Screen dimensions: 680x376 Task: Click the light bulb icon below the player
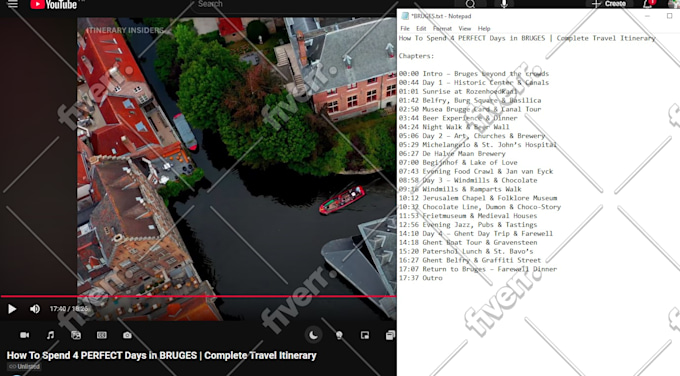339,335
